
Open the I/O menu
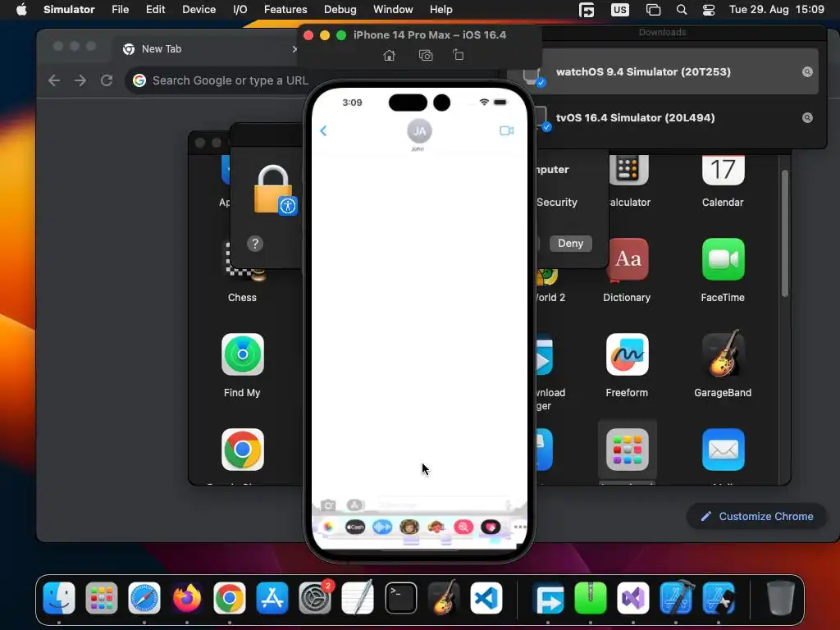tap(240, 10)
